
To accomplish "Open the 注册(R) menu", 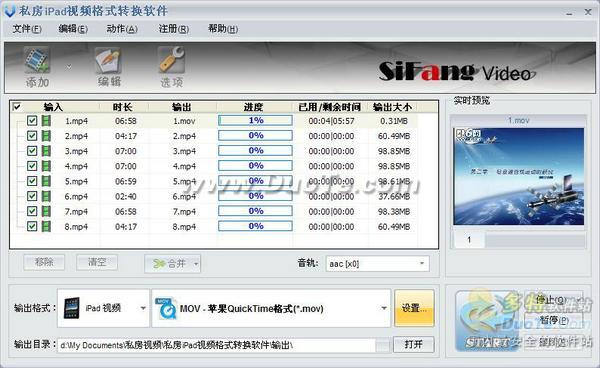I will 173,29.
